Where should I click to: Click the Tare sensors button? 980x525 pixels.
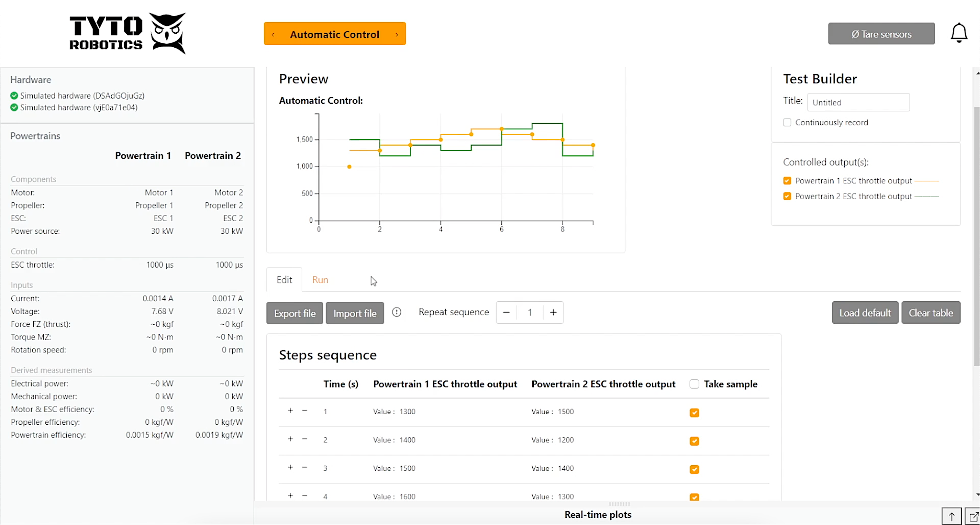pyautogui.click(x=881, y=33)
